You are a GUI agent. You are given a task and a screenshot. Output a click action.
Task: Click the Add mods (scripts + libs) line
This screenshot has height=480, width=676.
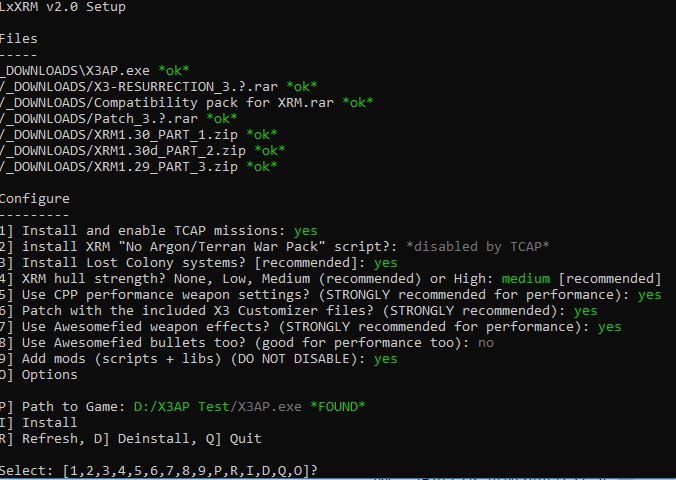(x=198, y=359)
